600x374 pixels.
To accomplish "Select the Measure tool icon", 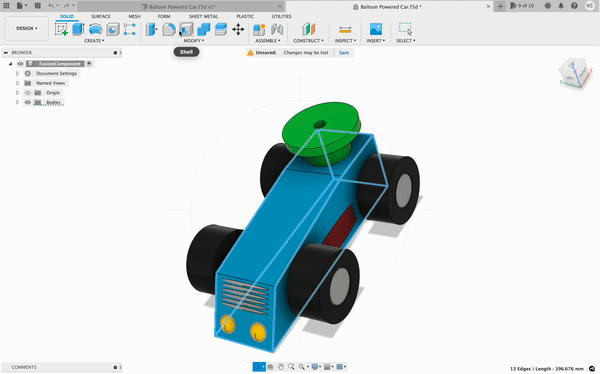I will (x=345, y=29).
